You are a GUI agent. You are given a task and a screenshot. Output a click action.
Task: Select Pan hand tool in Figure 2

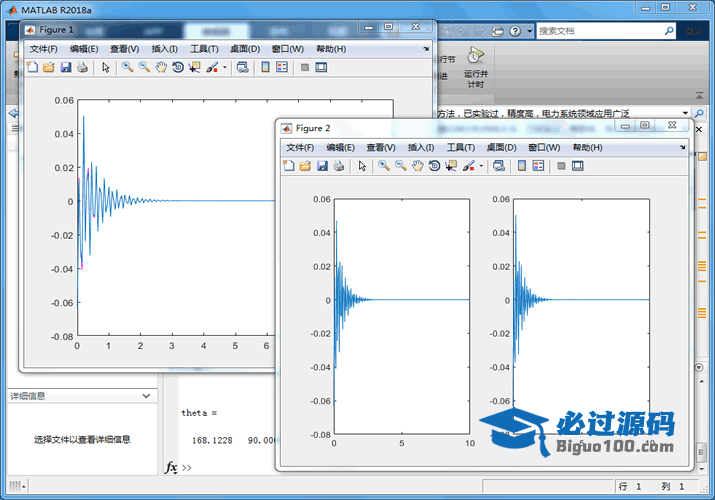[418, 166]
